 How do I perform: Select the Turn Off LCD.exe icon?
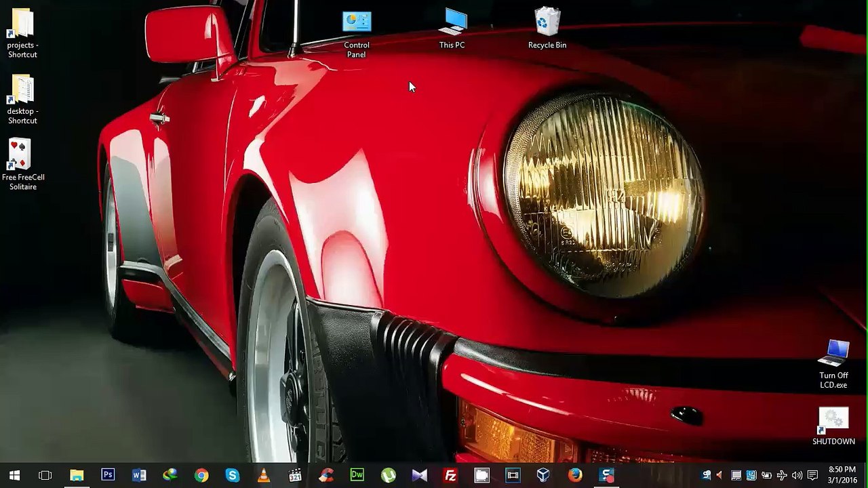[833, 365]
